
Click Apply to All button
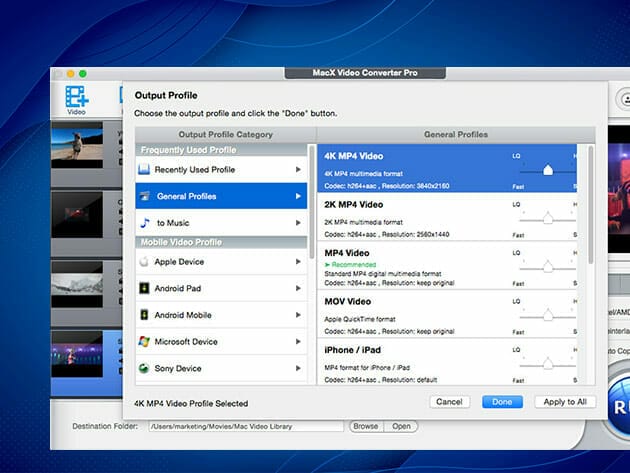565,402
